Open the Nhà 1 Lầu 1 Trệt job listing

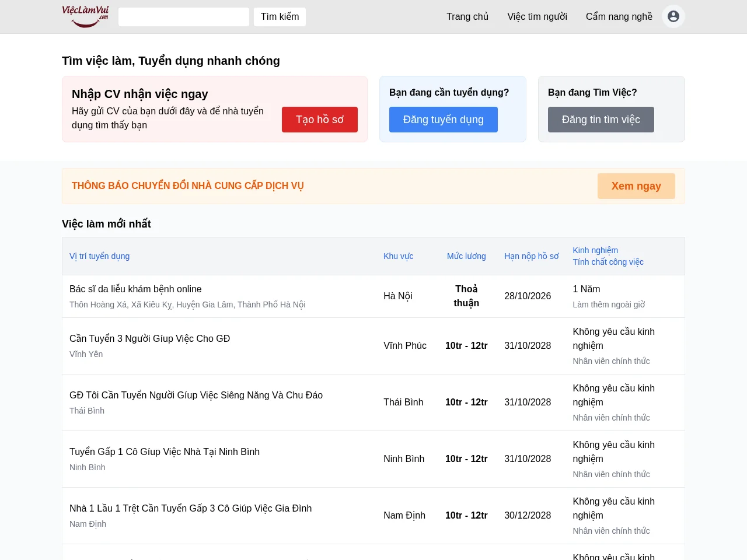(191, 508)
